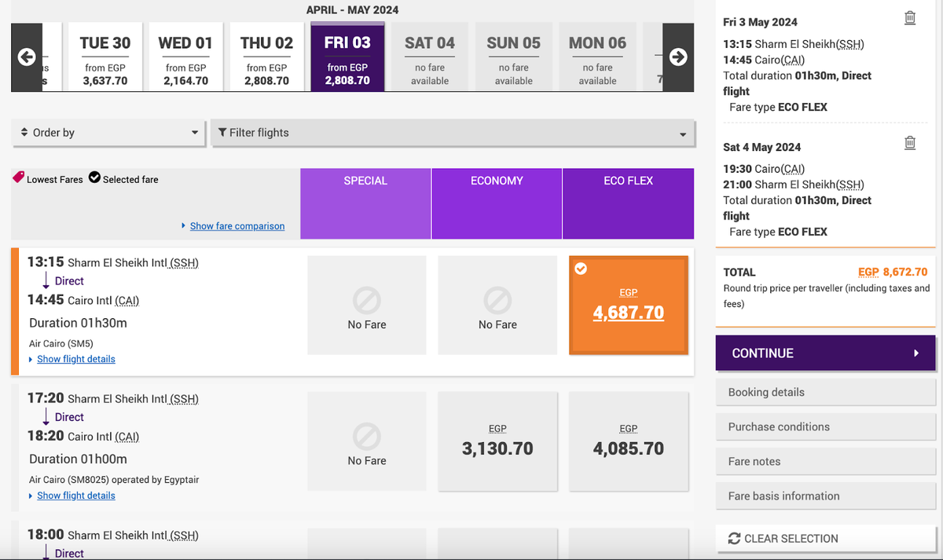Expand Show flight details for Air Cairo (SM5)
This screenshot has width=943, height=560.
coord(75,359)
